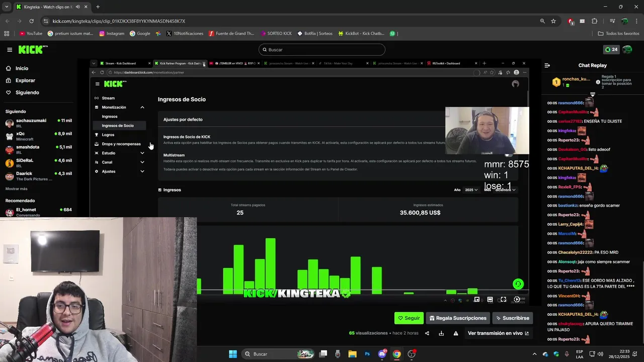Open the user profile avatar menu

coord(627,50)
